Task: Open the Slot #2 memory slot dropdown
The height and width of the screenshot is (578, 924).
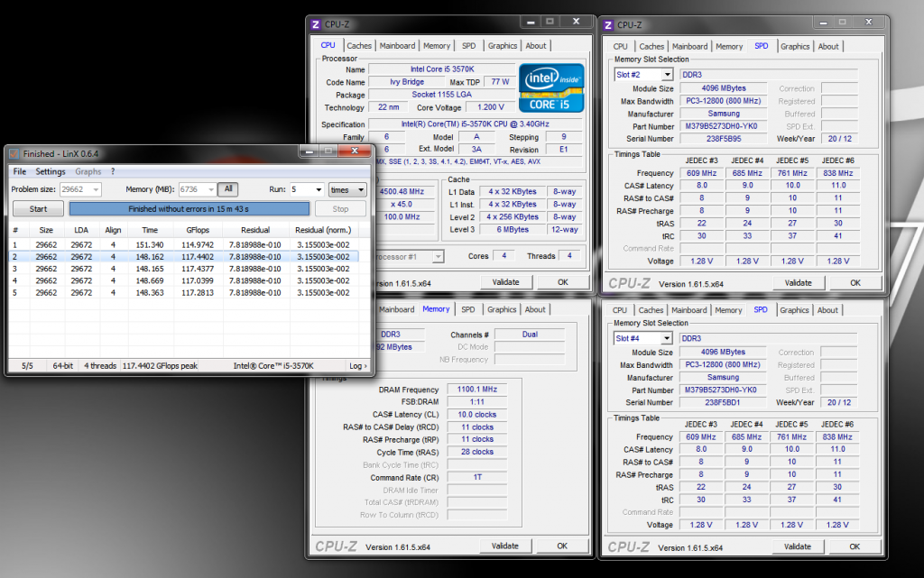Action: 667,74
